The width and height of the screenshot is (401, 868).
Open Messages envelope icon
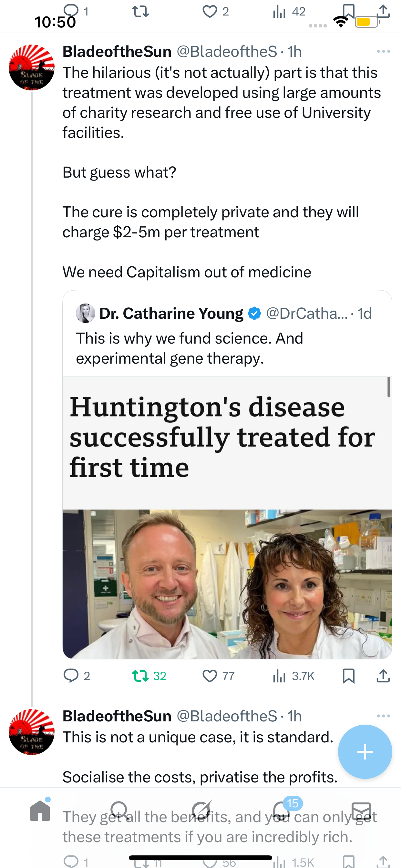tap(361, 811)
